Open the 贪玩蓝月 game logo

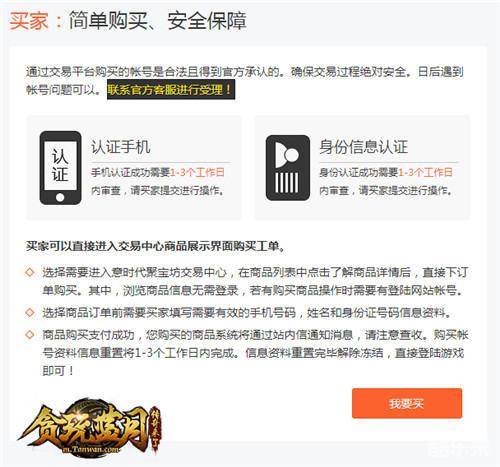tap(90, 427)
